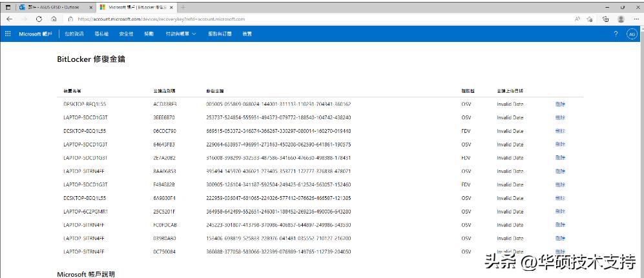Select device name LAPTOP-6C2PGMR1
The height and width of the screenshot is (278, 644).
pyautogui.click(x=85, y=212)
